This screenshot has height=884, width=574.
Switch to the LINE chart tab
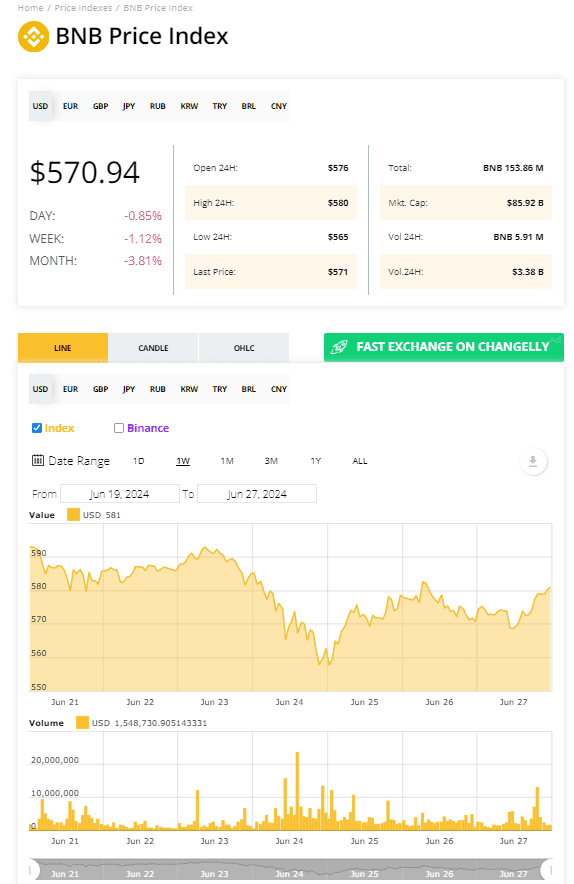(63, 348)
